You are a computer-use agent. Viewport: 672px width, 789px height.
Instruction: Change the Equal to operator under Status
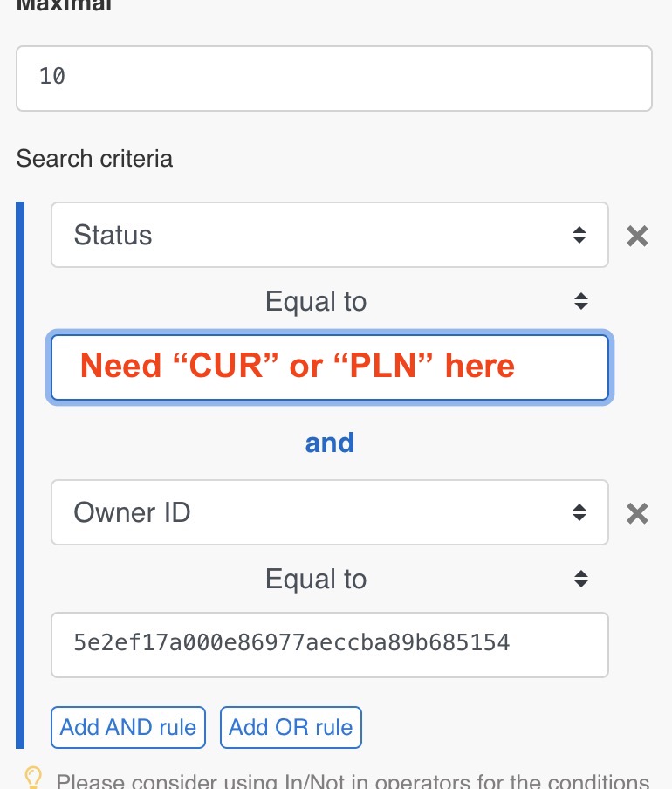316,302
